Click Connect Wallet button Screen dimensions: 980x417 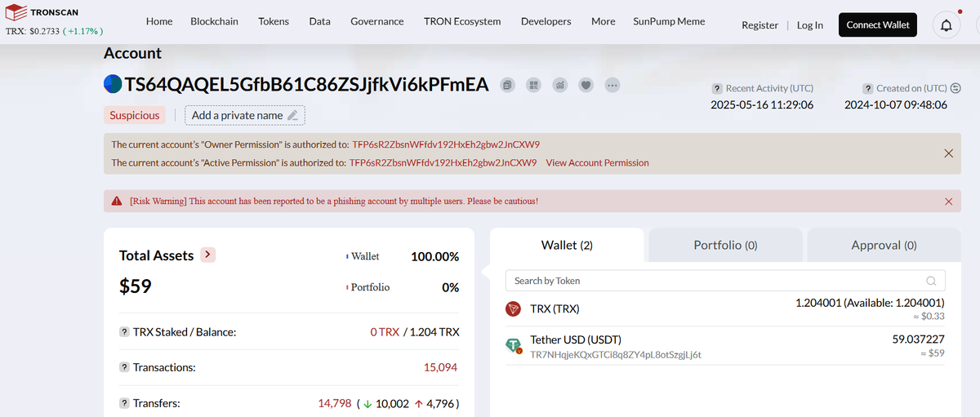point(878,25)
